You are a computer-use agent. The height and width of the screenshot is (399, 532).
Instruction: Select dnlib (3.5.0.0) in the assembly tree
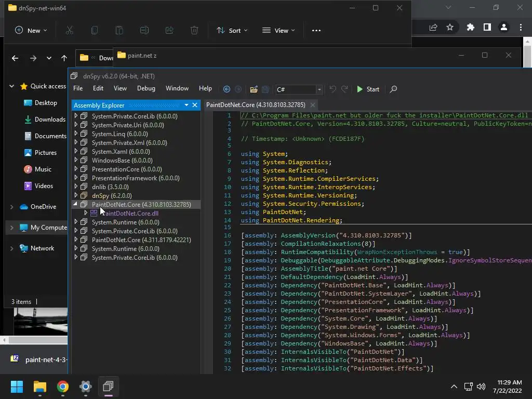click(110, 187)
